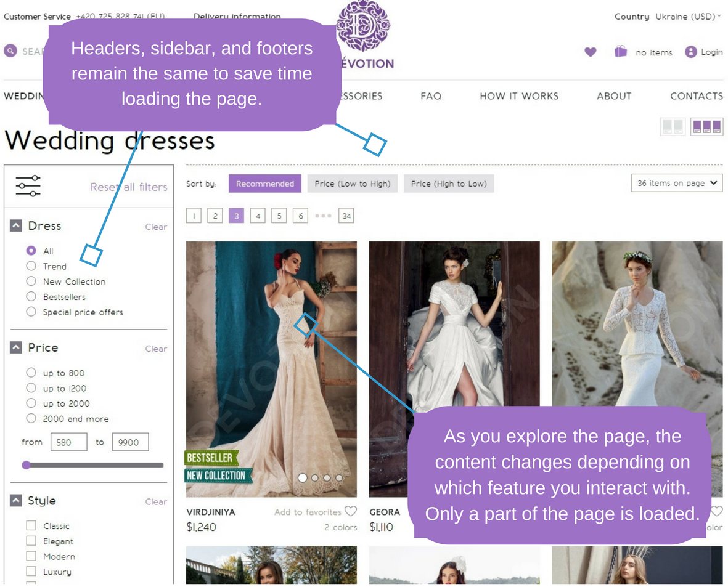728x587 pixels.
Task: Click the purple heart favorites icon in header
Action: point(590,52)
